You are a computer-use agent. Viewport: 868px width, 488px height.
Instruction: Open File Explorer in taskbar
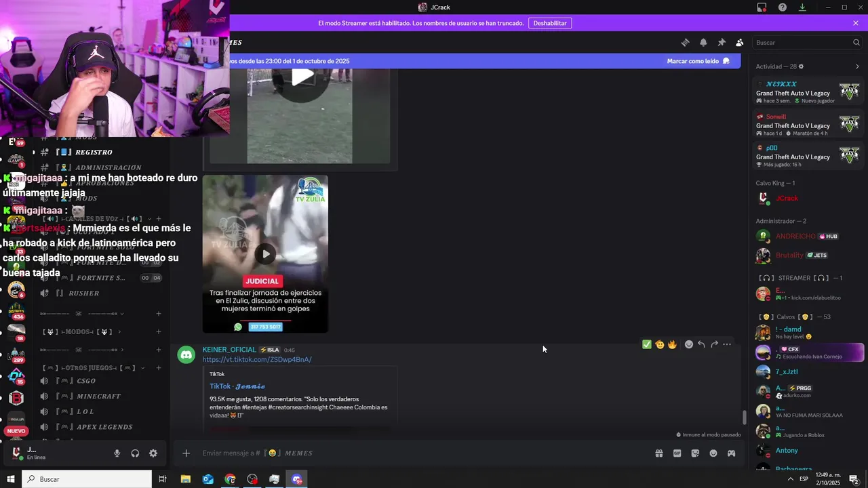[x=186, y=479]
